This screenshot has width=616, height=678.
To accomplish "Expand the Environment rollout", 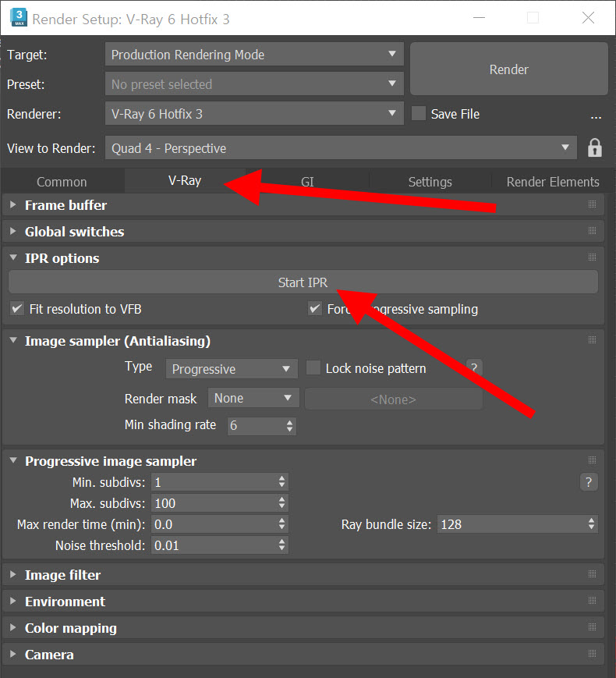I will click(x=13, y=601).
